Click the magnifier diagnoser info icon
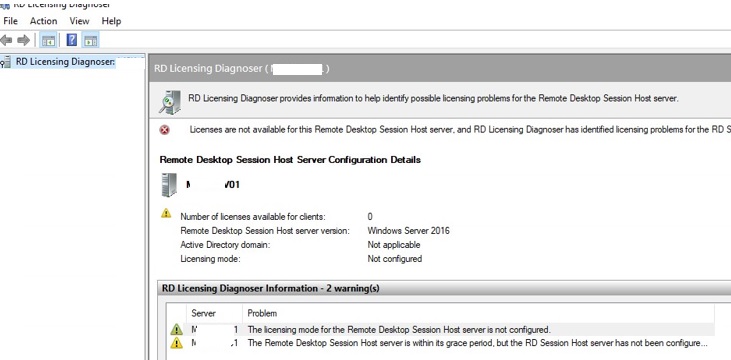The width and height of the screenshot is (731, 360). pyautogui.click(x=169, y=102)
